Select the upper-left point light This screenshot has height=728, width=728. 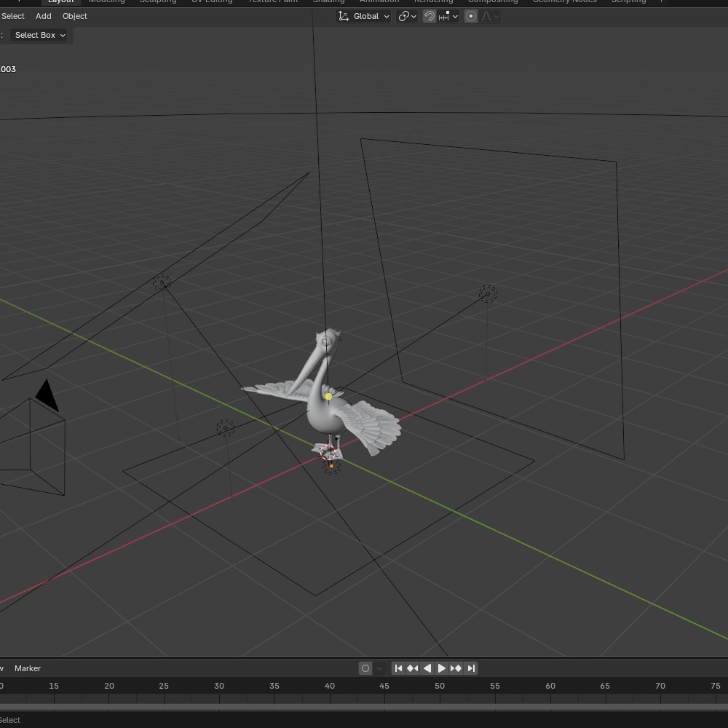[x=162, y=282]
